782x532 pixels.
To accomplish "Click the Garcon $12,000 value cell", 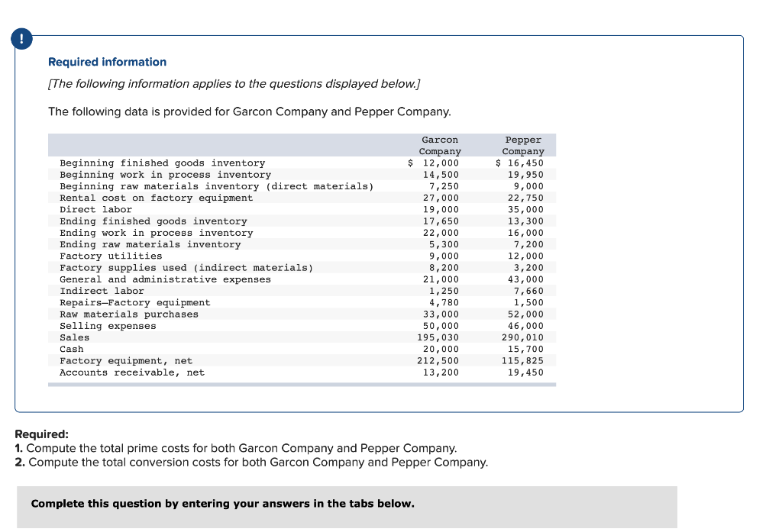I will pos(441,163).
